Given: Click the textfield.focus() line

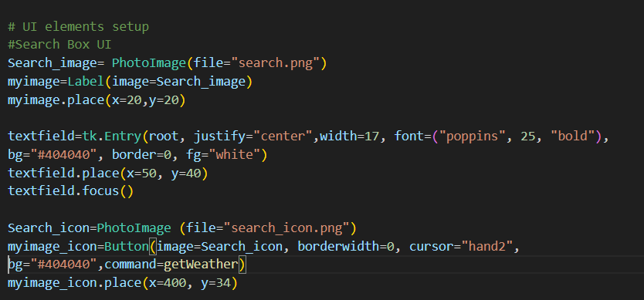Looking at the screenshot, I should [x=70, y=191].
